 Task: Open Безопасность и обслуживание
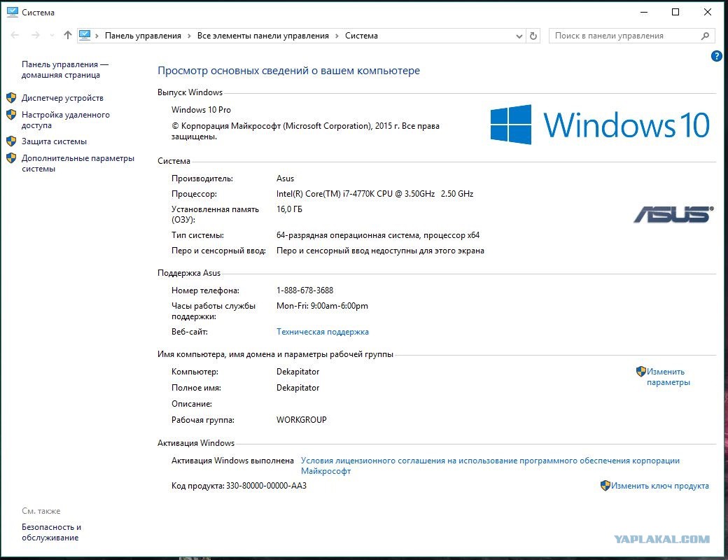coord(51,532)
